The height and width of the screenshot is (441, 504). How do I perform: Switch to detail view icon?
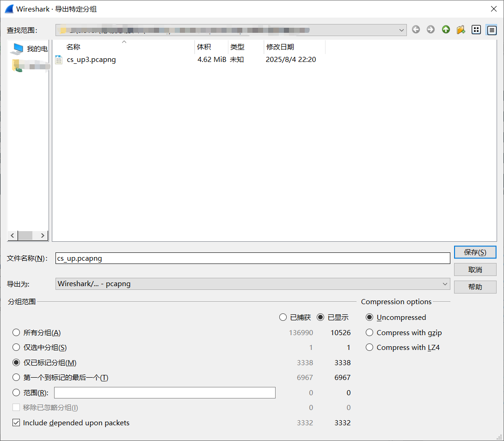click(492, 30)
